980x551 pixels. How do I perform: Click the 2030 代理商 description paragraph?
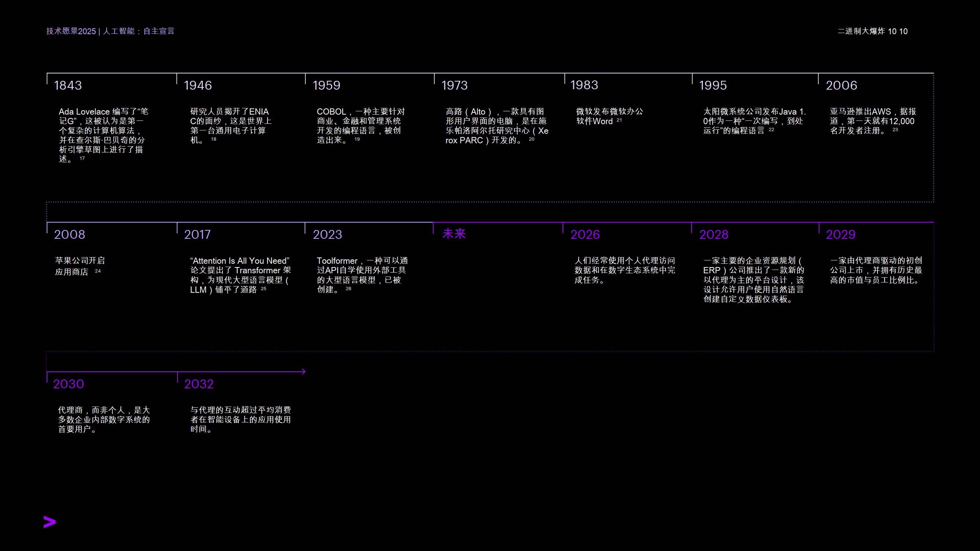coord(104,419)
